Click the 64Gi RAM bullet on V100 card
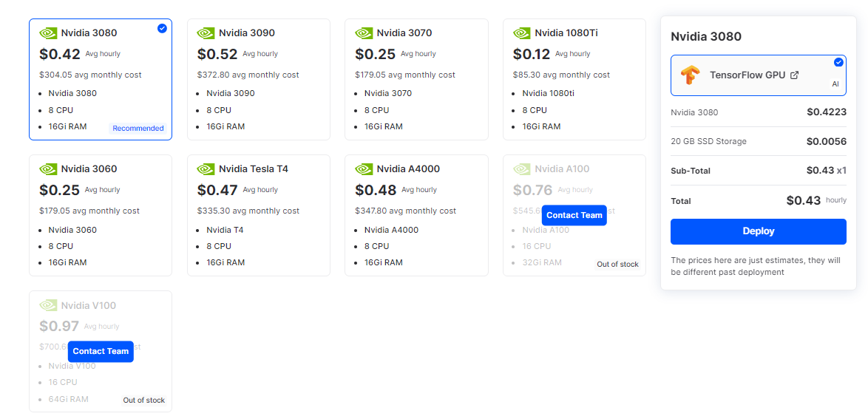Image resolution: width=868 pixels, height=419 pixels. (x=68, y=399)
